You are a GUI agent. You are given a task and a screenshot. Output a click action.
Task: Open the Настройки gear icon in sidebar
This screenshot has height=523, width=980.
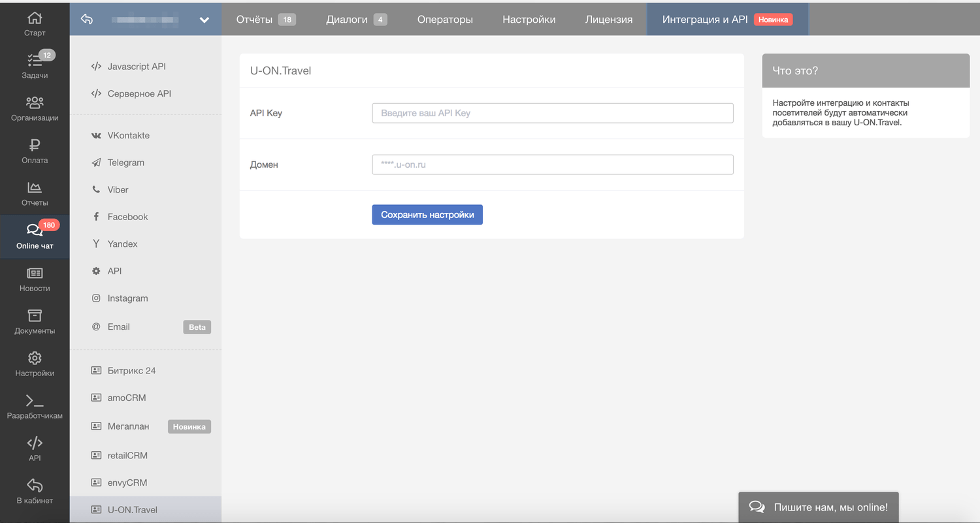click(x=35, y=358)
